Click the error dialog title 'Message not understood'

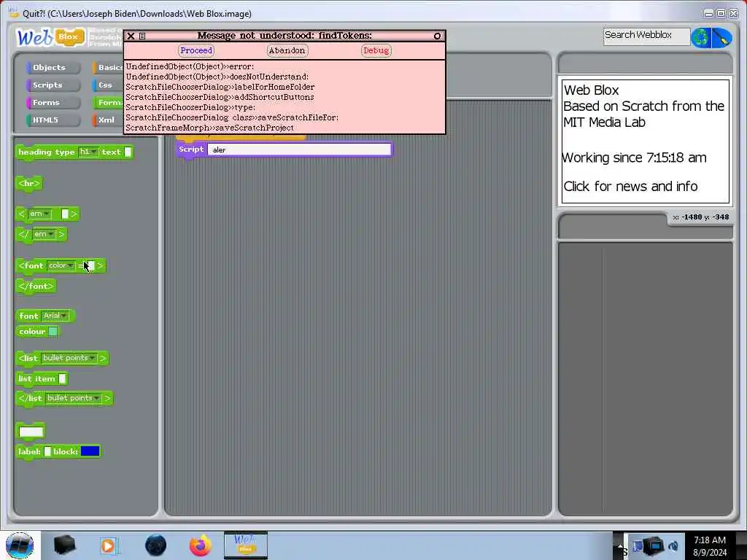click(285, 36)
